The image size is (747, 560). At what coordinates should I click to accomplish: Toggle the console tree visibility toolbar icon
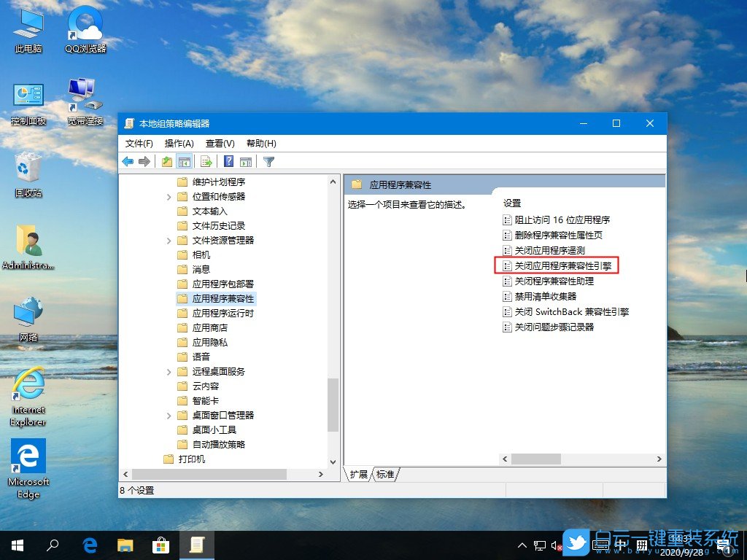point(184,161)
